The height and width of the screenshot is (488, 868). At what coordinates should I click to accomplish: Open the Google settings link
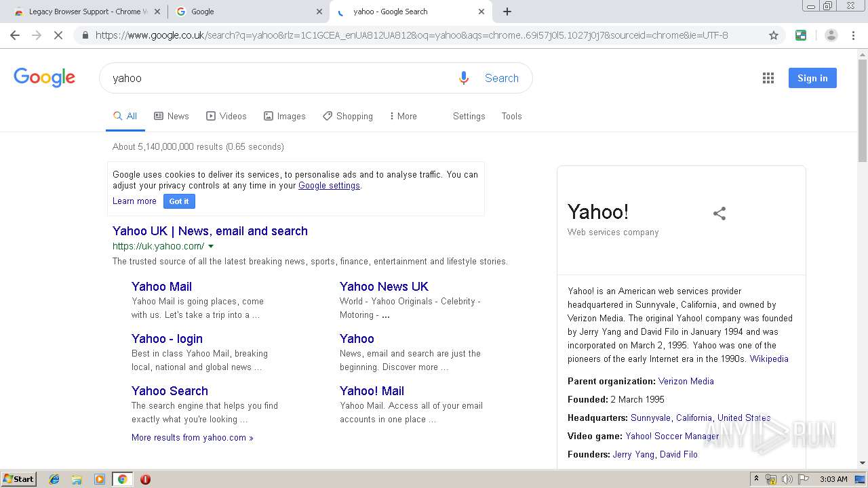329,185
